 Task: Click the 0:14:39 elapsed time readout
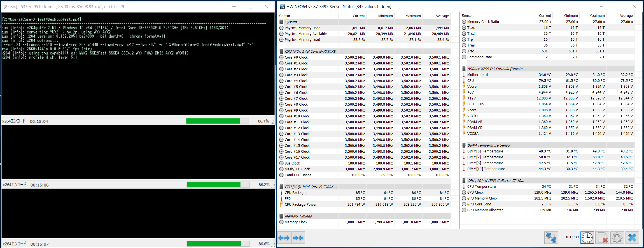(x=572, y=237)
